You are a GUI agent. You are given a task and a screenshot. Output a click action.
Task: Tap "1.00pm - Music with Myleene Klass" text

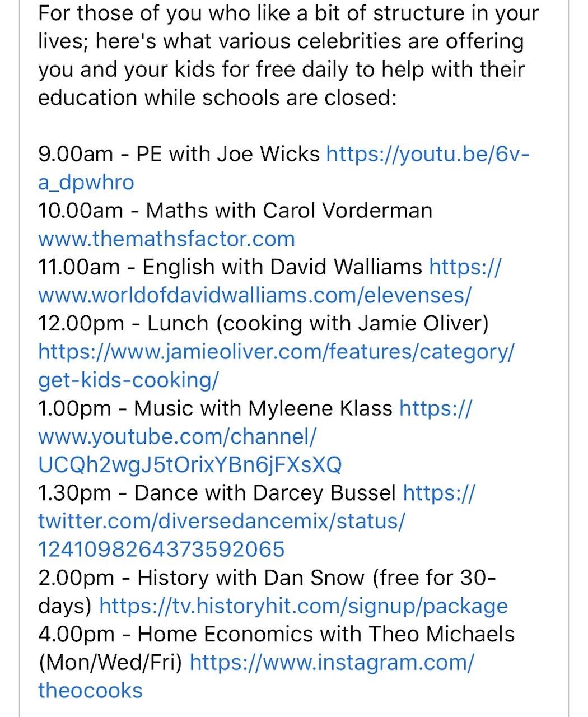click(x=216, y=408)
